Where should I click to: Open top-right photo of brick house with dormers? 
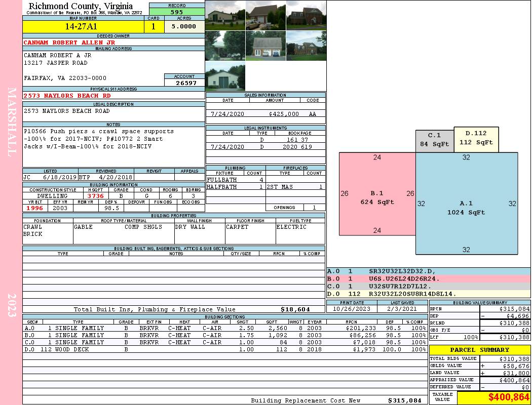pos(306,15)
